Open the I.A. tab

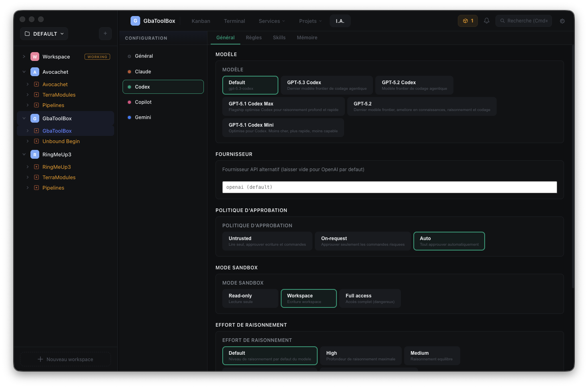(340, 21)
